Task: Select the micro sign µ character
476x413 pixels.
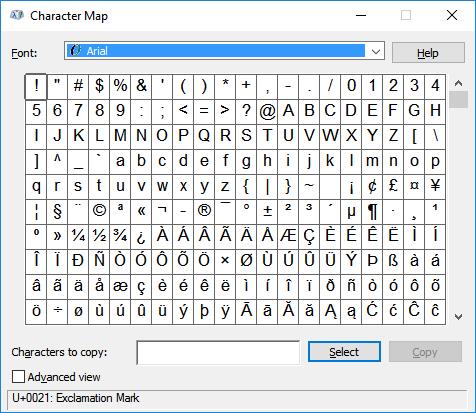Action: [x=351, y=212]
